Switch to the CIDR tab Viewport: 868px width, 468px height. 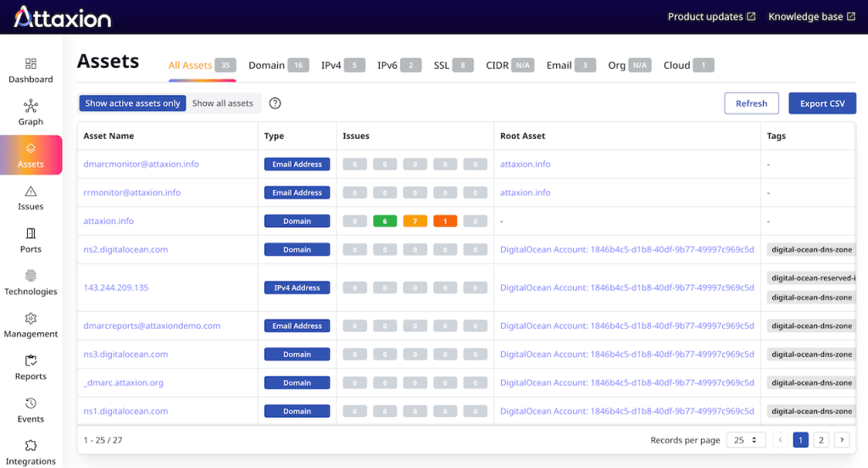click(509, 65)
